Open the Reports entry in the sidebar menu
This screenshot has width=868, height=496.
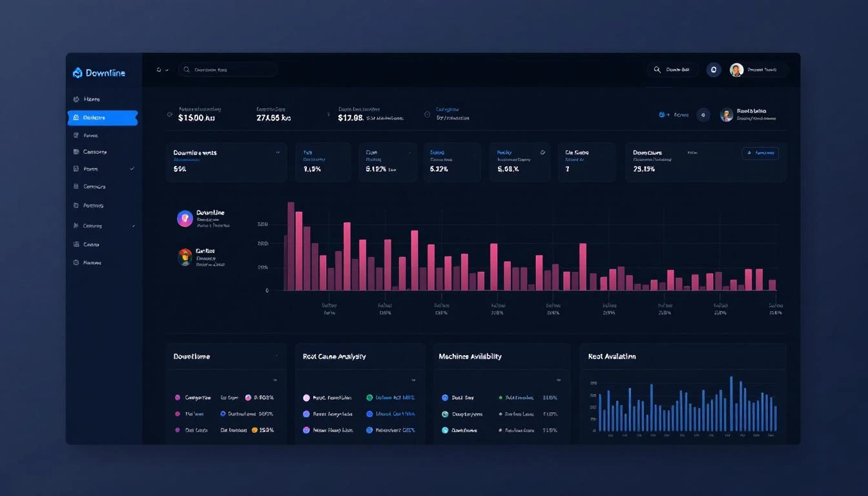pyautogui.click(x=94, y=135)
